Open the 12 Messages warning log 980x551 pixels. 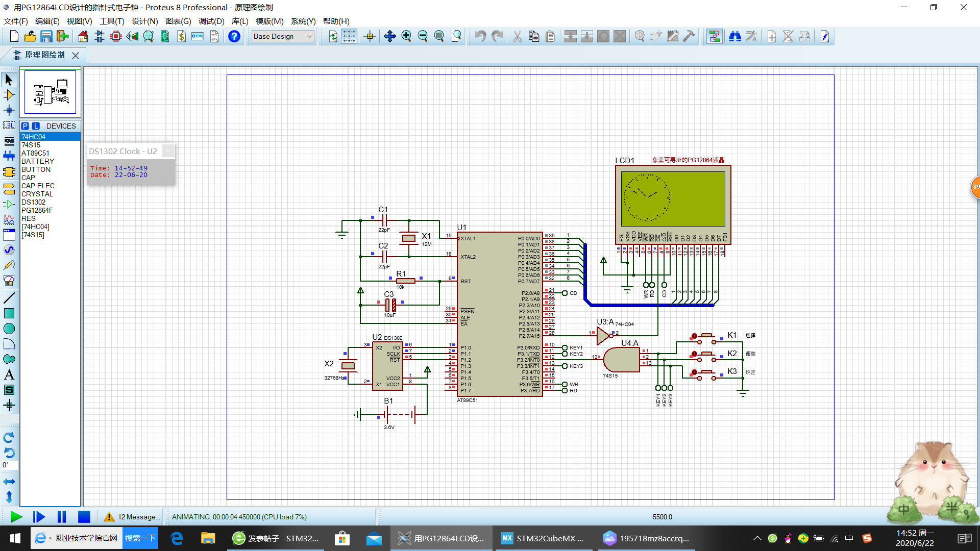[x=132, y=517]
